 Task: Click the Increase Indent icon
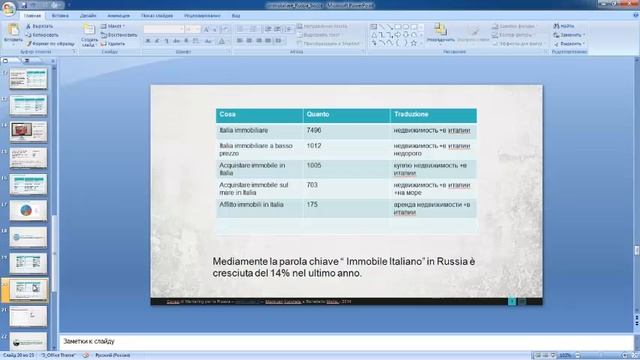click(x=277, y=29)
